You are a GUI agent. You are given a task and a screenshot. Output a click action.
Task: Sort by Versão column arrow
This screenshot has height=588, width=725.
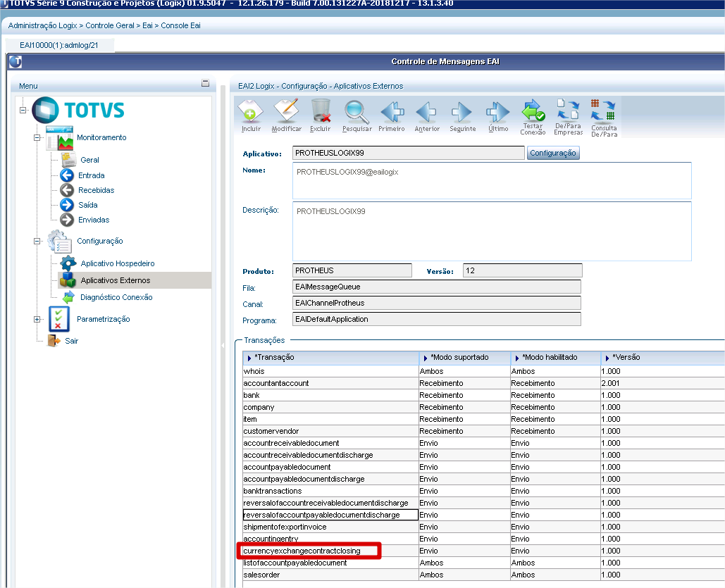point(607,358)
